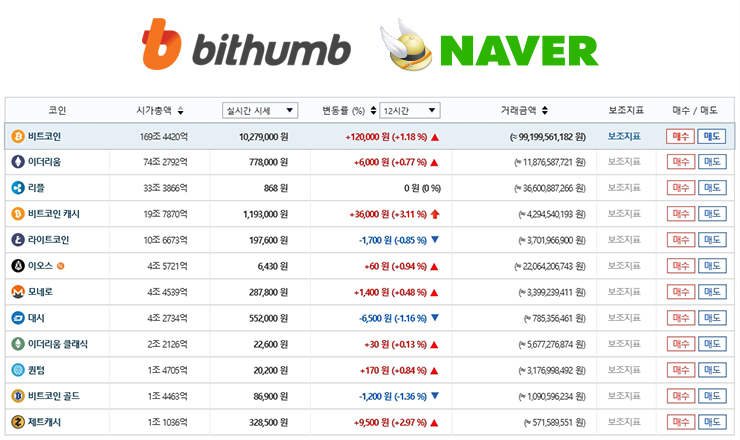The height and width of the screenshot is (440, 740).
Task: Click the EOS coin icon
Action: [18, 266]
